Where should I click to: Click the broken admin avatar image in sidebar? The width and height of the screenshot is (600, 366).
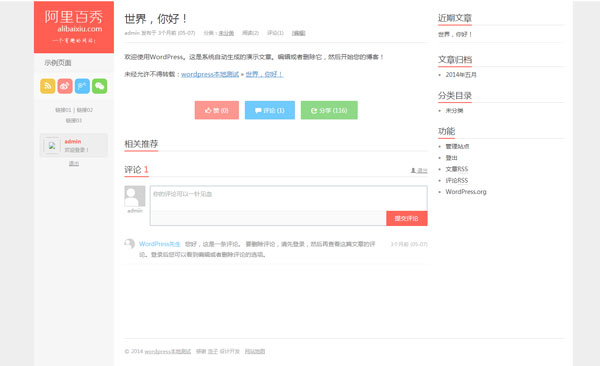point(52,145)
